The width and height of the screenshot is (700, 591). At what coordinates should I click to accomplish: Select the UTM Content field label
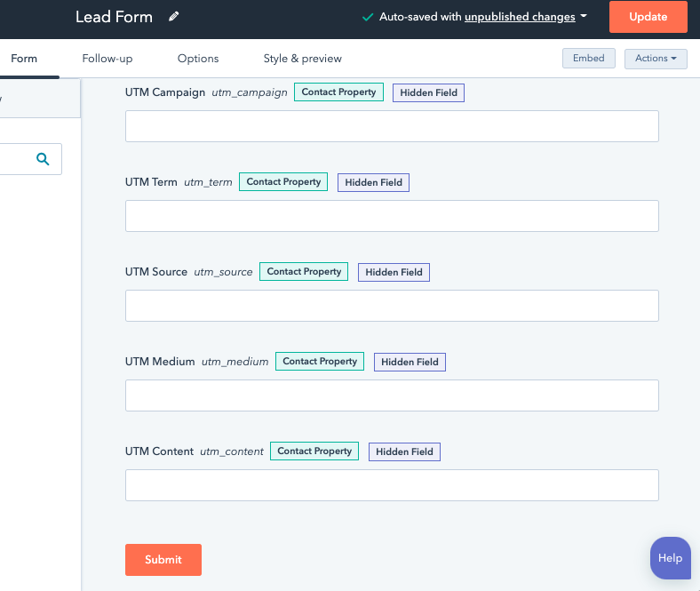coord(159,451)
